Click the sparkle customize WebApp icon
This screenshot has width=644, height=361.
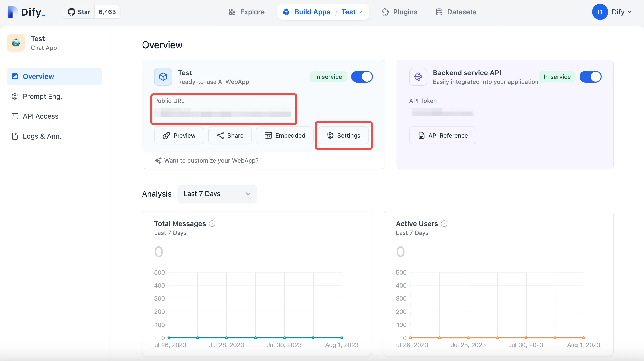click(158, 160)
